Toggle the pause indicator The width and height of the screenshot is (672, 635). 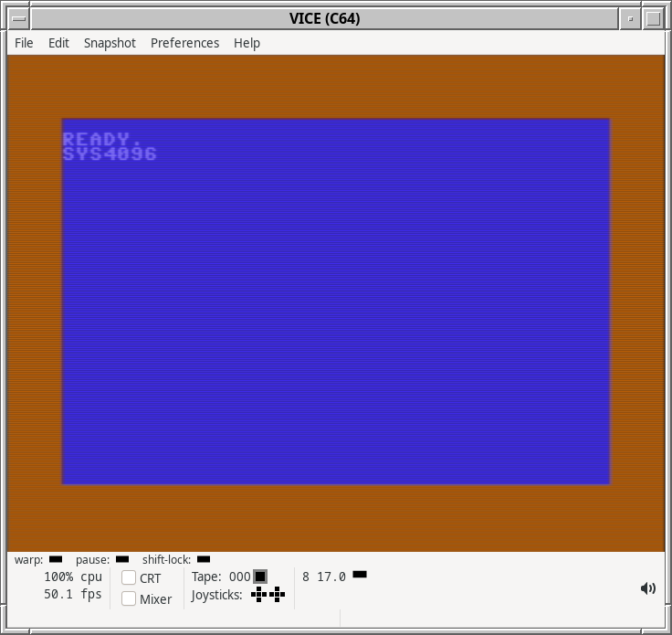[122, 559]
